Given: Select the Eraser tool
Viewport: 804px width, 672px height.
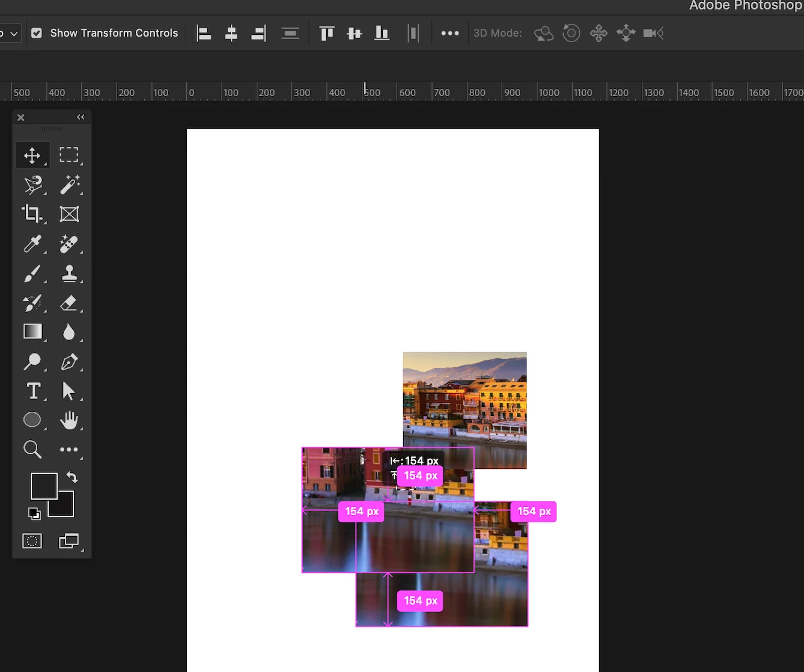Looking at the screenshot, I should pyautogui.click(x=69, y=302).
